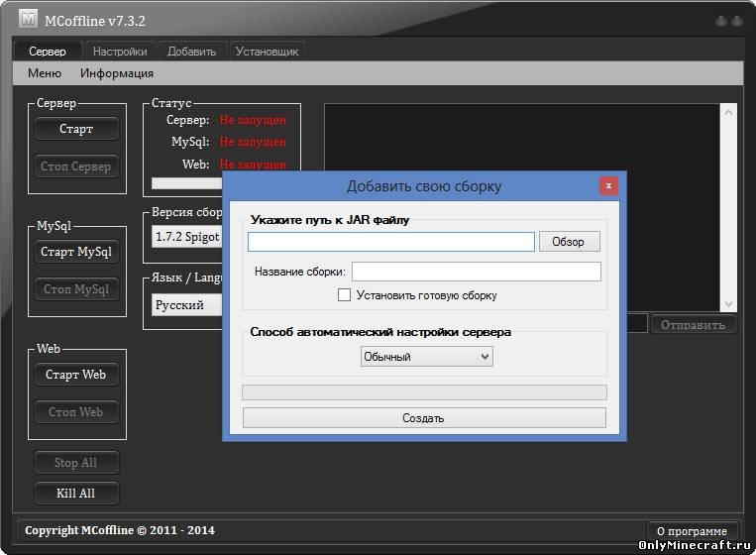Click the Создать button

click(x=424, y=418)
